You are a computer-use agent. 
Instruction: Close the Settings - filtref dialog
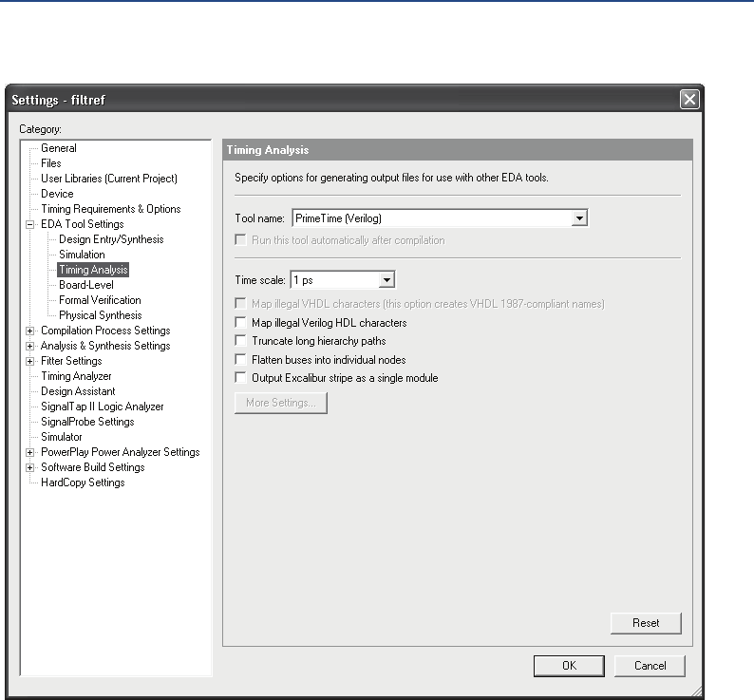pos(689,100)
